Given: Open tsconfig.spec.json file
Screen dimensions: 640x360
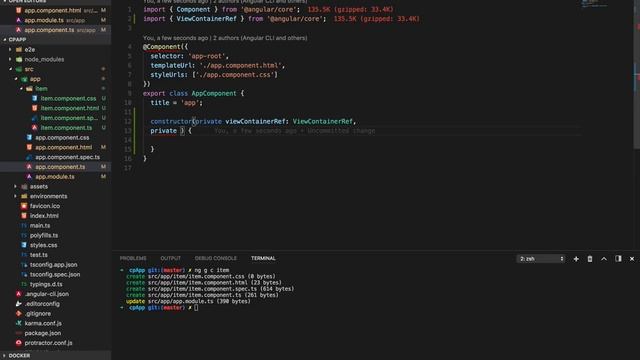Looking at the screenshot, I should coord(56,275).
